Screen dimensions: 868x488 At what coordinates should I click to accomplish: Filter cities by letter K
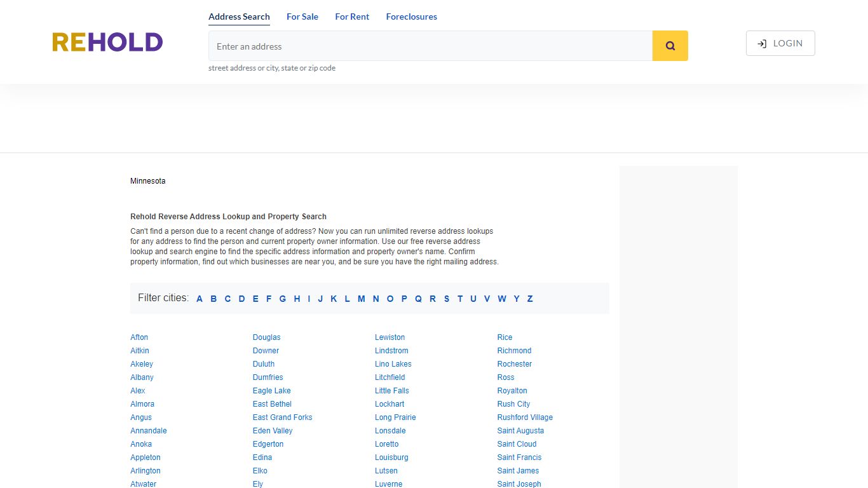click(334, 299)
